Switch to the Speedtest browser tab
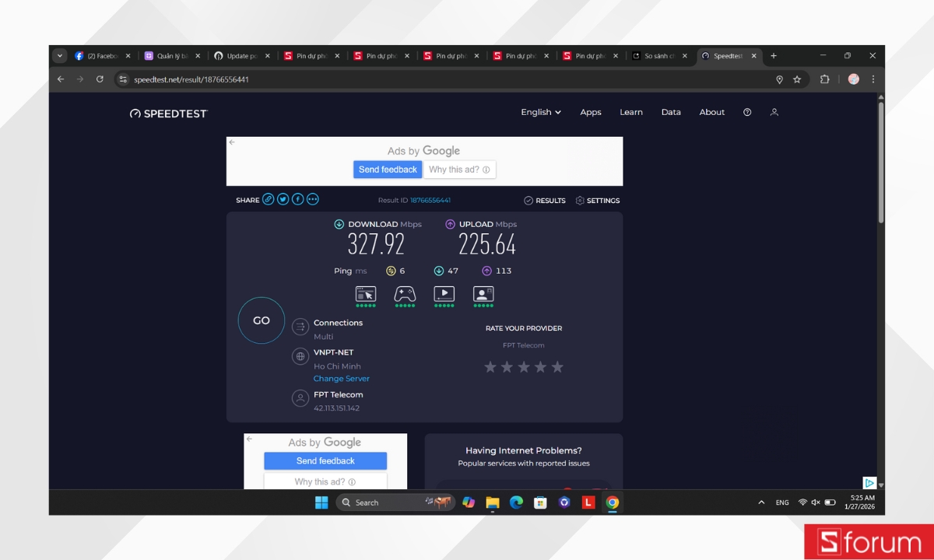Viewport: 934px width, 560px height. pos(725,55)
